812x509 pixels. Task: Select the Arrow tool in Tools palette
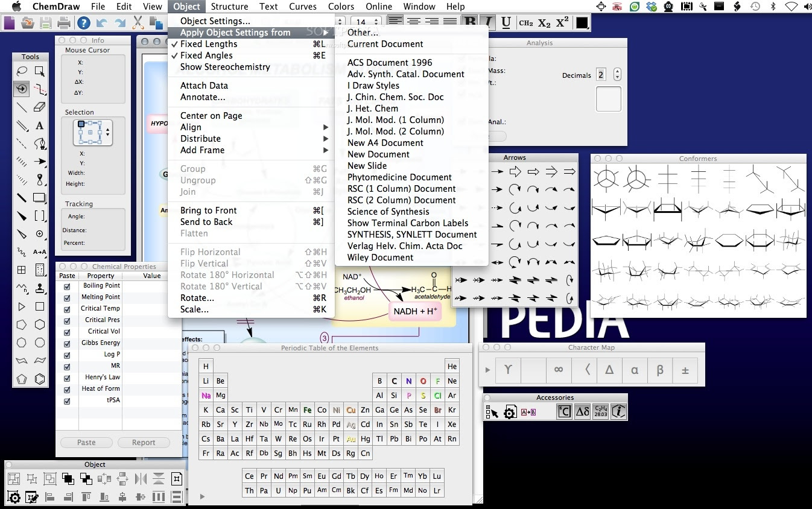coord(40,162)
